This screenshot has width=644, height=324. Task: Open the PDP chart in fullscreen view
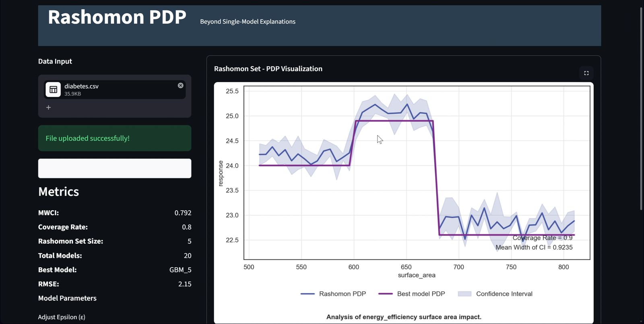pos(586,73)
